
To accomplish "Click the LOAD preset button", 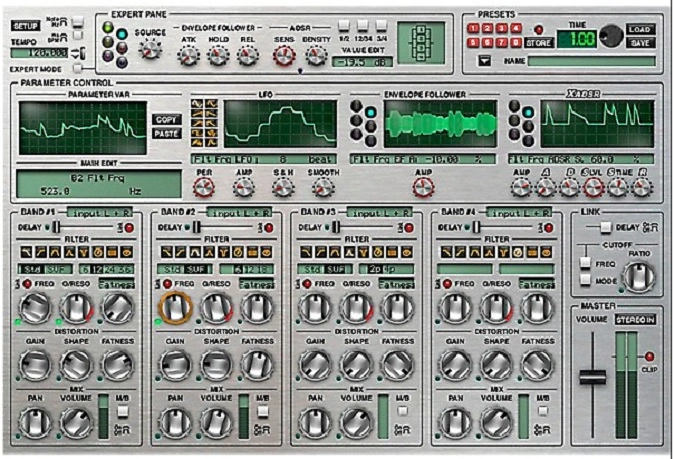I will [640, 29].
